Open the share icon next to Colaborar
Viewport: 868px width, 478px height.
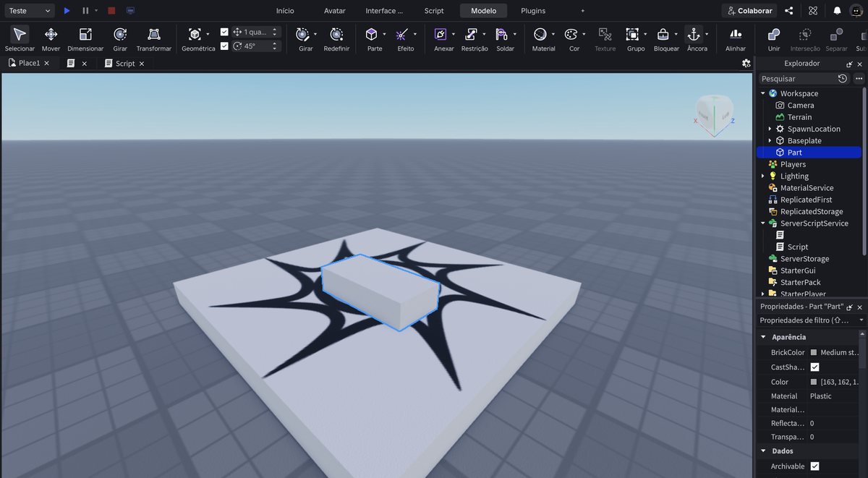(x=788, y=11)
